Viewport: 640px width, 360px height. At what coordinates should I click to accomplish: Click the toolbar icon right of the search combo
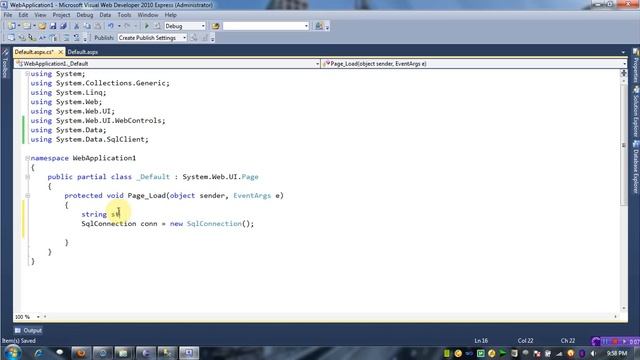coord(319,26)
